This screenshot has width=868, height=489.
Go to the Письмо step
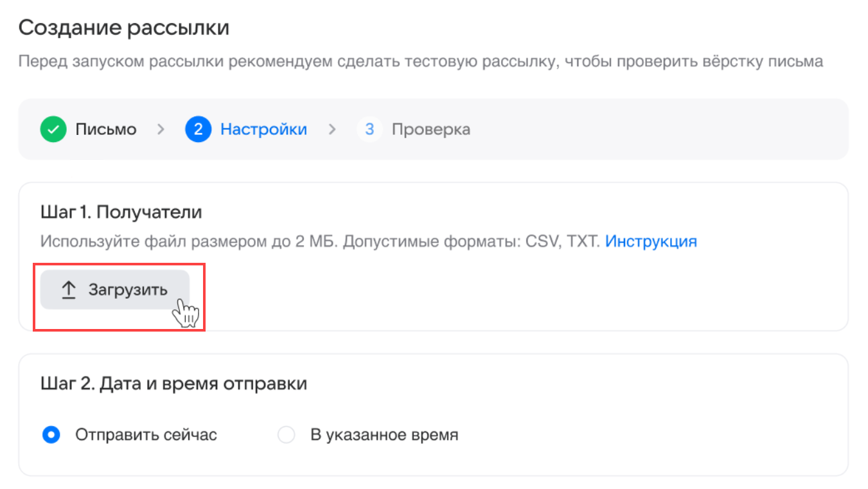(x=106, y=130)
